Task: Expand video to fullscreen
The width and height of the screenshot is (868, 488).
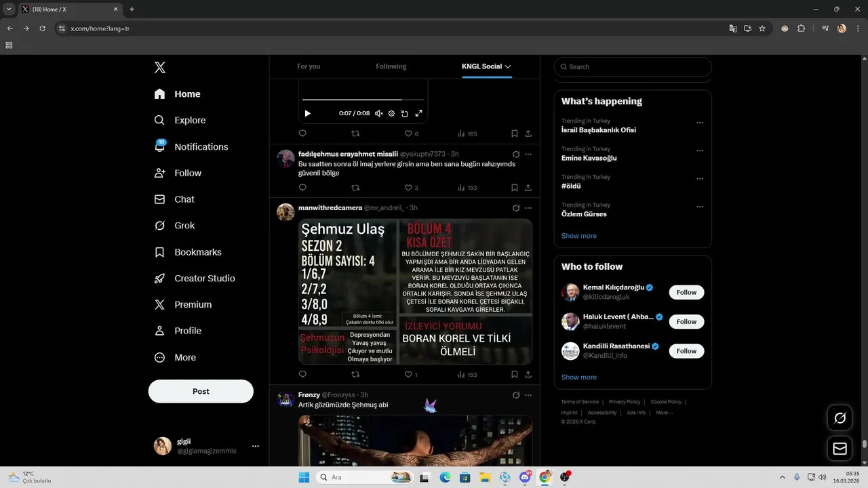Action: pyautogui.click(x=418, y=113)
